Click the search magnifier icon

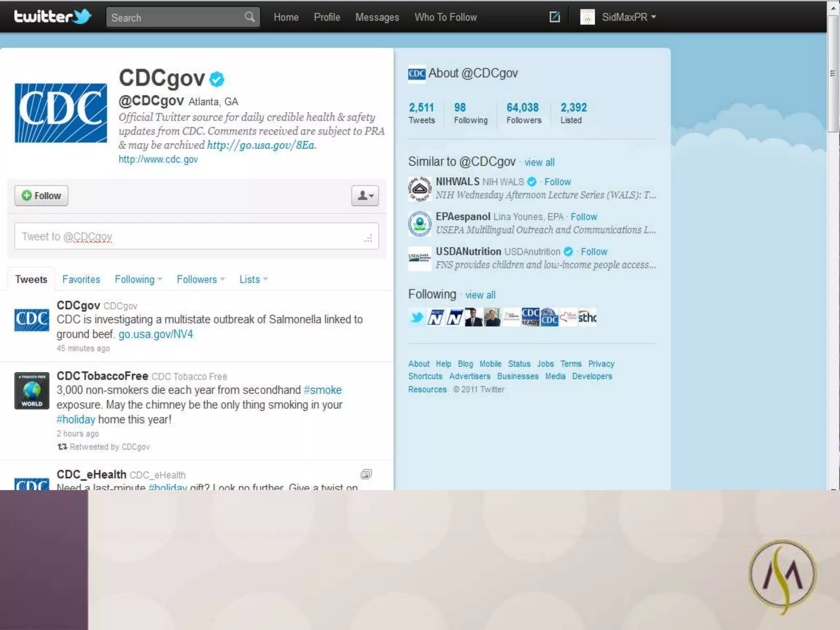249,17
